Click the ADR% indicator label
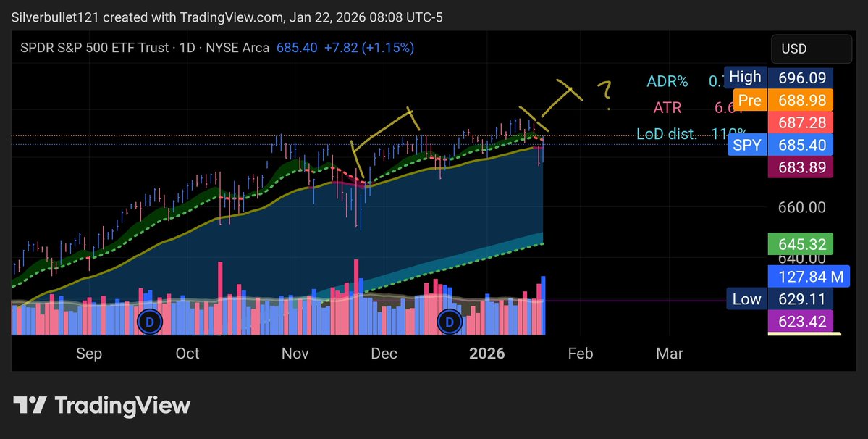This screenshot has width=868, height=439. pyautogui.click(x=667, y=82)
